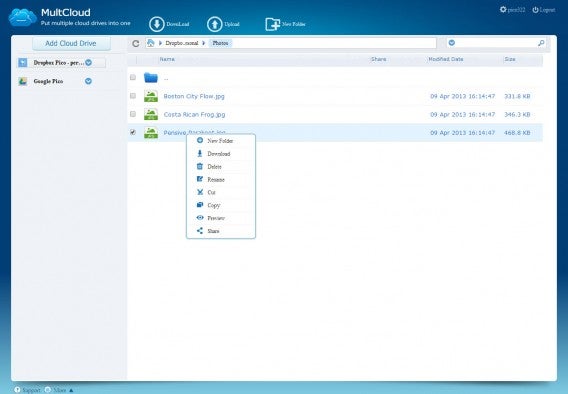
Task: Click the trash icon in context menu
Action: (x=200, y=166)
